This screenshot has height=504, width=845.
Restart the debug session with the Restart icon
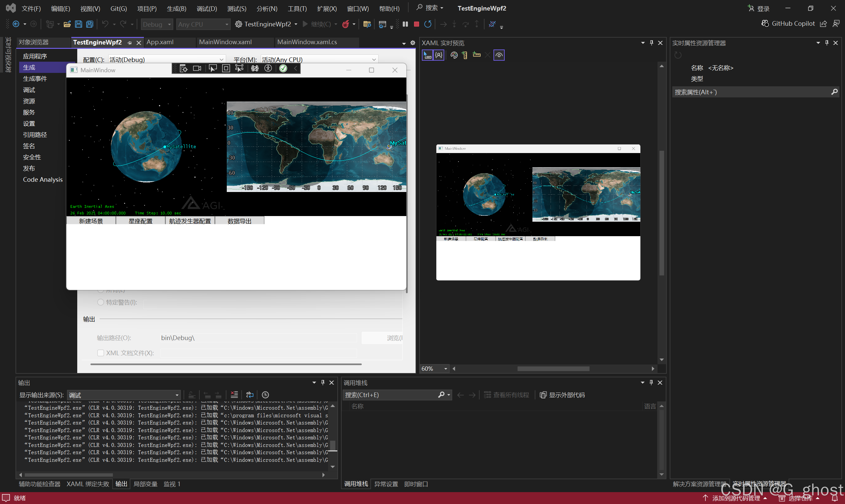click(x=428, y=24)
